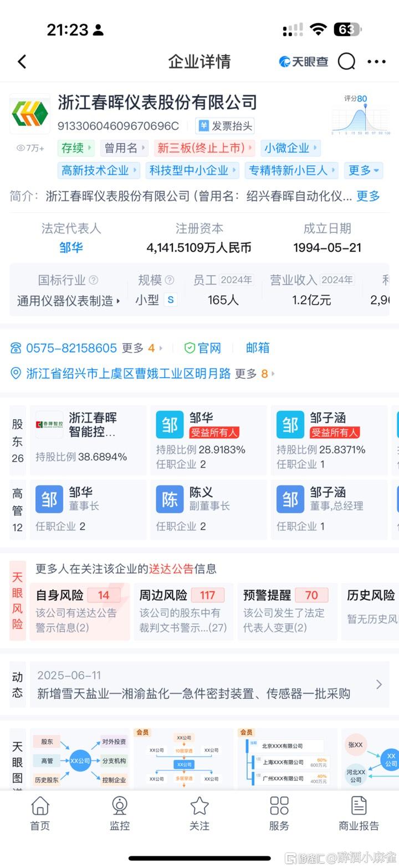This screenshot has height=868, width=399.
Task: Open 自身风险 14 card
Action: (80, 612)
